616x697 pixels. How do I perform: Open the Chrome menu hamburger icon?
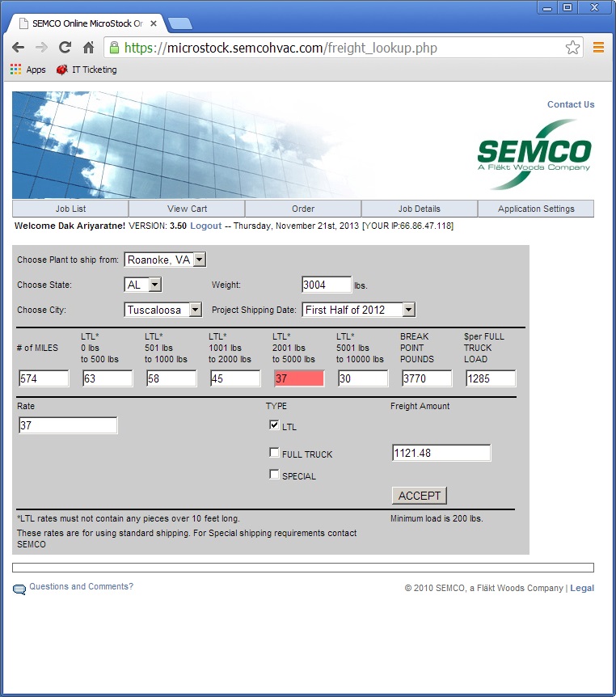coord(599,48)
